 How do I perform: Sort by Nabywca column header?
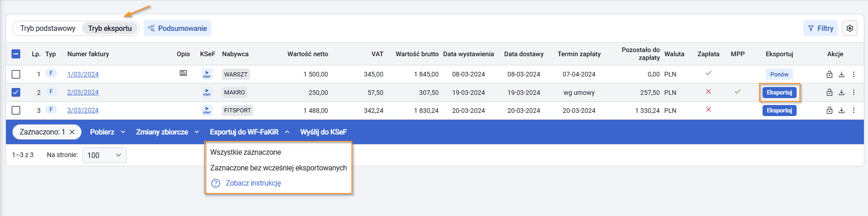pyautogui.click(x=235, y=54)
